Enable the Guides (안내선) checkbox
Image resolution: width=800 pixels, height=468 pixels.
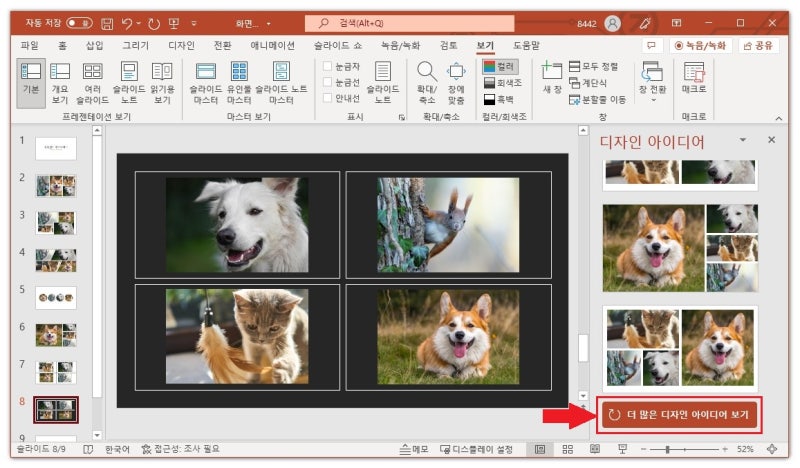point(328,98)
